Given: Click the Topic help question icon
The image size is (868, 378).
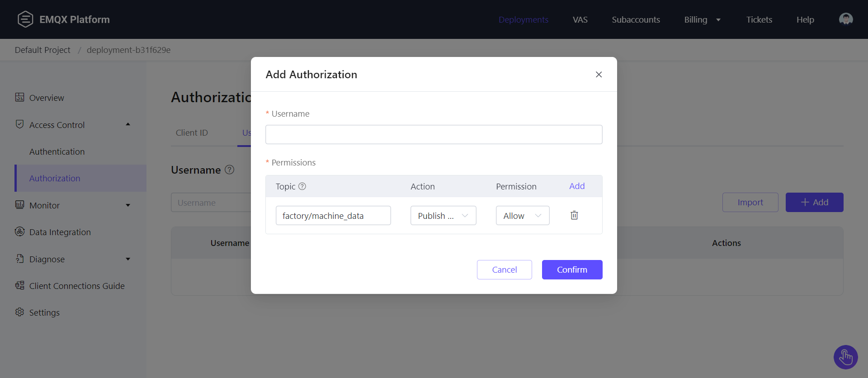Looking at the screenshot, I should pyautogui.click(x=302, y=186).
